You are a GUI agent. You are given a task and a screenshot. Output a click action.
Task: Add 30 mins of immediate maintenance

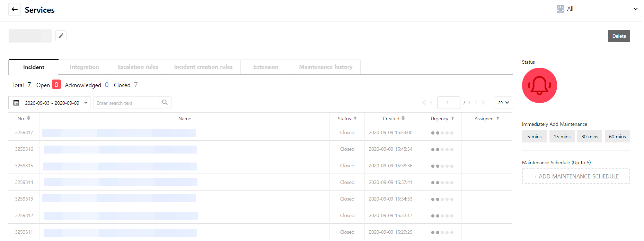[x=590, y=137]
